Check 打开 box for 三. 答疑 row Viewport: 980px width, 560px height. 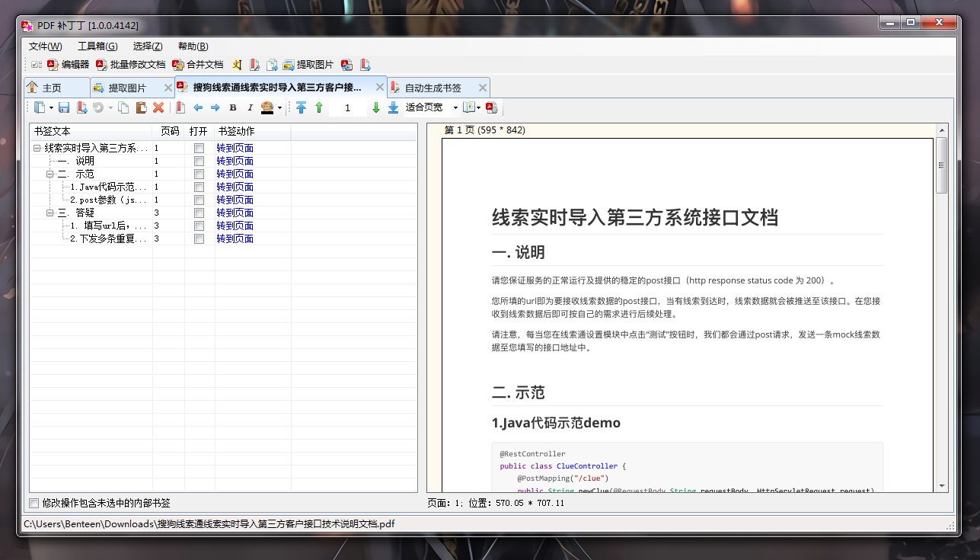(x=199, y=213)
